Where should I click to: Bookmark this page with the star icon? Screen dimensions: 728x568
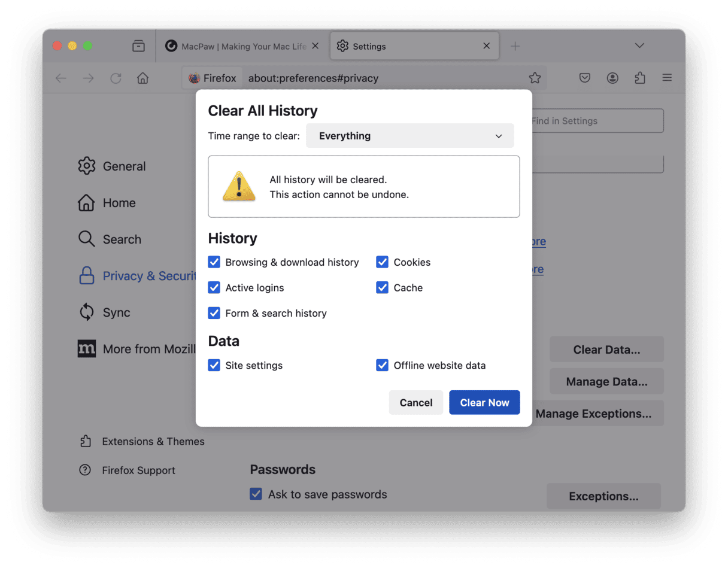click(535, 78)
